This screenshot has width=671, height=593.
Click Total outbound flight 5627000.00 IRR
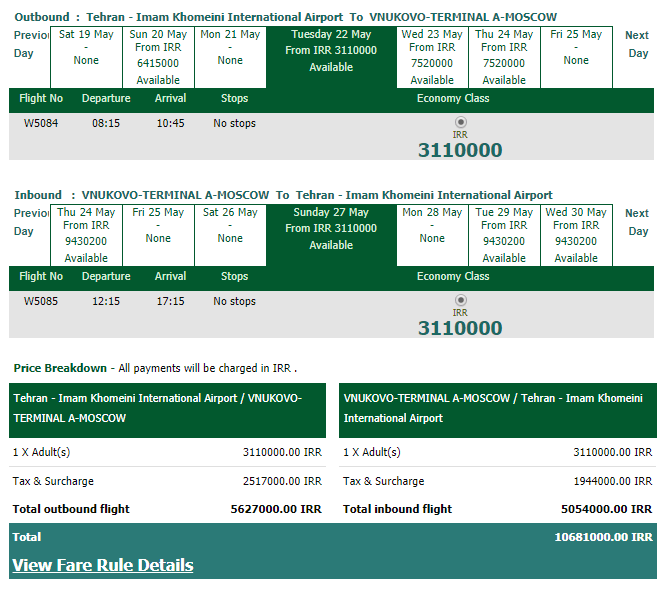coord(276,509)
